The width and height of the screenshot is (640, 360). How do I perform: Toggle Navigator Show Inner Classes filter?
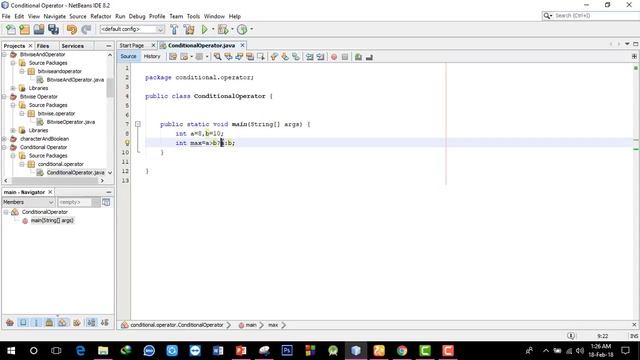[x=62, y=322]
